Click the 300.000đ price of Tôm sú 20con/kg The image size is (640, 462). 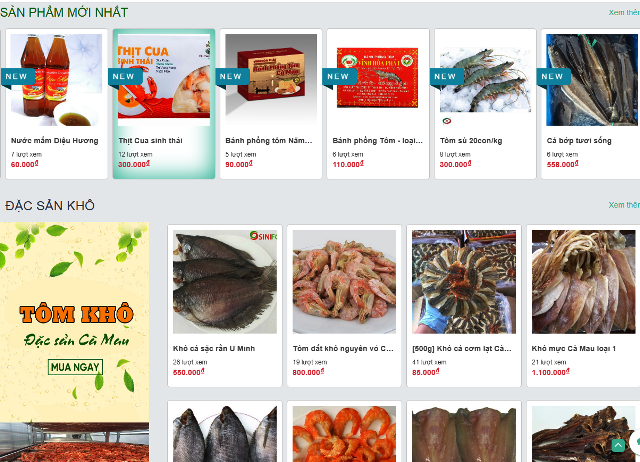455,164
